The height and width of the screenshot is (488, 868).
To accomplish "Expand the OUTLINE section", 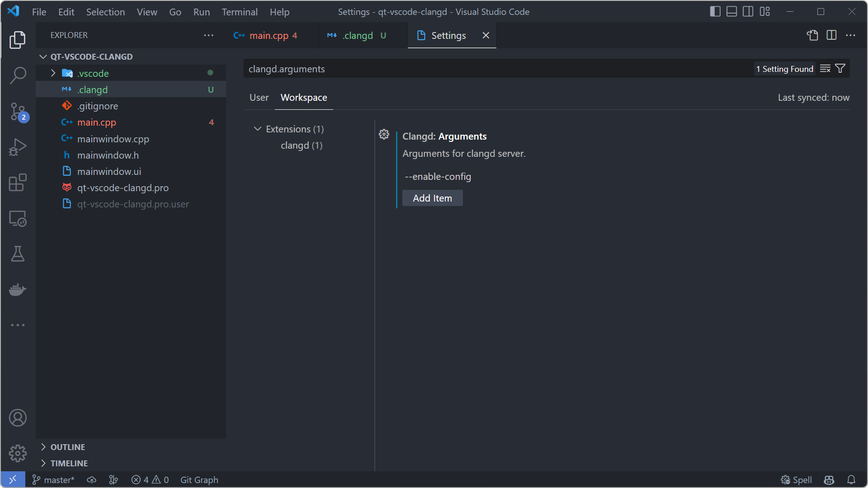I will coord(67,446).
